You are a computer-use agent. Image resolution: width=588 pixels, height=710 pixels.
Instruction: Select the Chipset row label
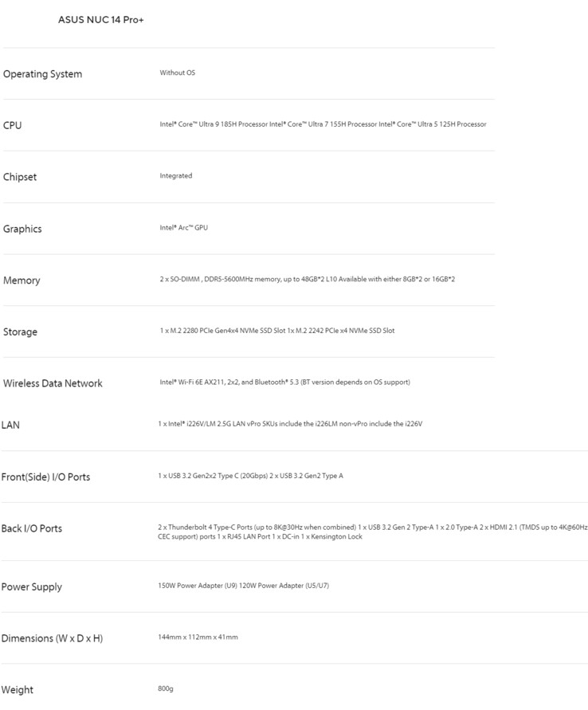coord(20,177)
